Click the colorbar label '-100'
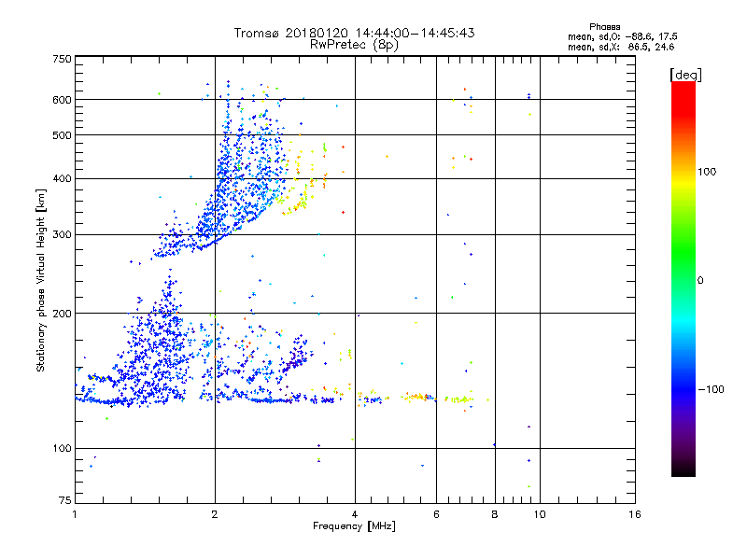Screen dimensions: 747x560 pos(712,389)
